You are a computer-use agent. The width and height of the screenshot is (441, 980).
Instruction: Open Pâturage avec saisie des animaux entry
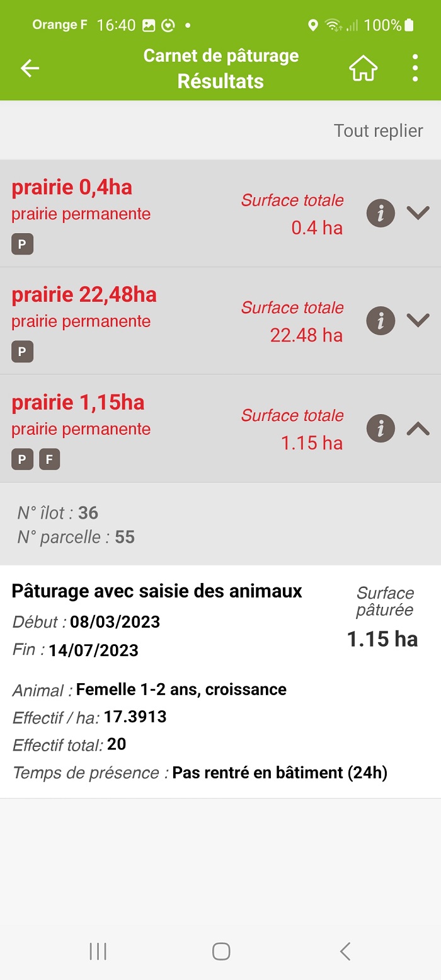pyautogui.click(x=157, y=591)
